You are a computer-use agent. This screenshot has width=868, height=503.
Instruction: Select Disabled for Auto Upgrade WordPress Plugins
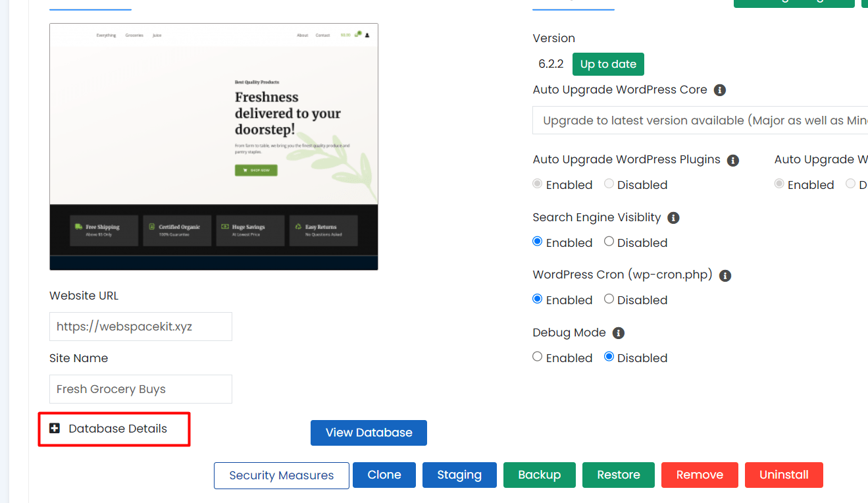point(609,184)
